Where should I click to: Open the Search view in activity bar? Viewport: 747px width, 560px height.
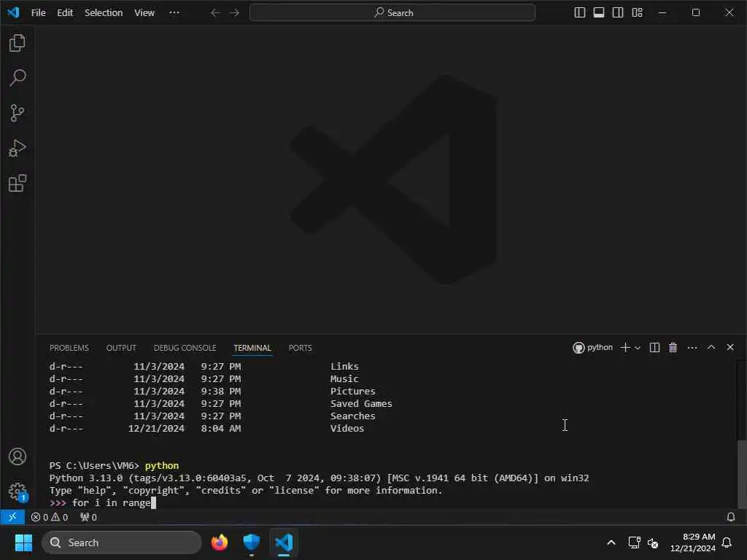coord(18,77)
